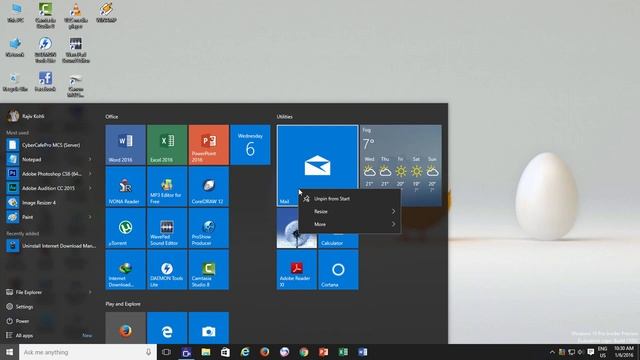Click the Office group title
Screen dimensions: 640x360
111,117
